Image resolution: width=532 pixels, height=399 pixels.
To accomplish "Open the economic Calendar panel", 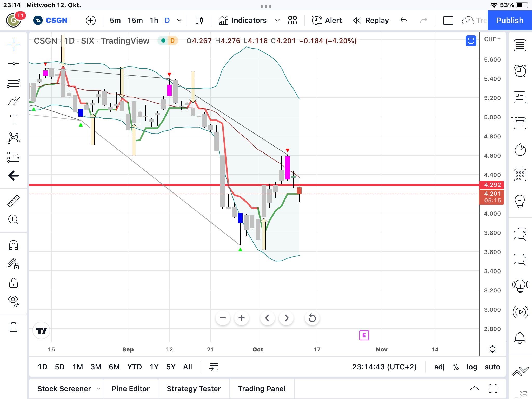I will (x=520, y=175).
